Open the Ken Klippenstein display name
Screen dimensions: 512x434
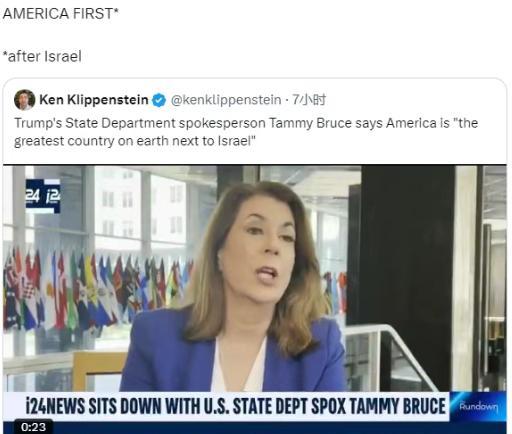click(x=94, y=100)
